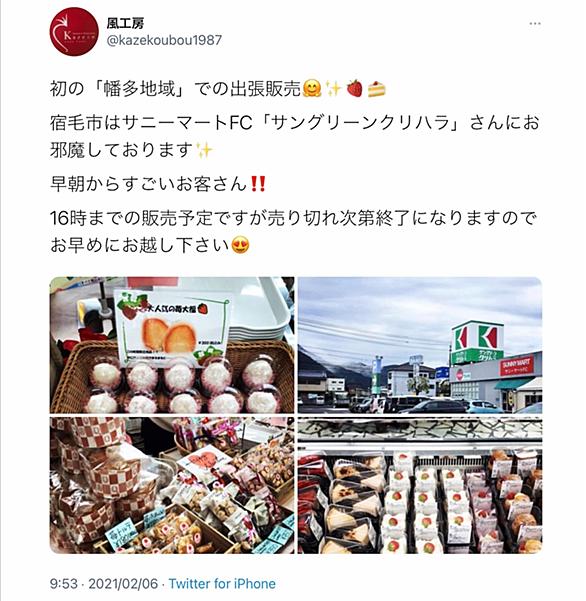Click the sparkles emoji after 出張販売
Viewport: 586px width, 601px height.
(333, 89)
